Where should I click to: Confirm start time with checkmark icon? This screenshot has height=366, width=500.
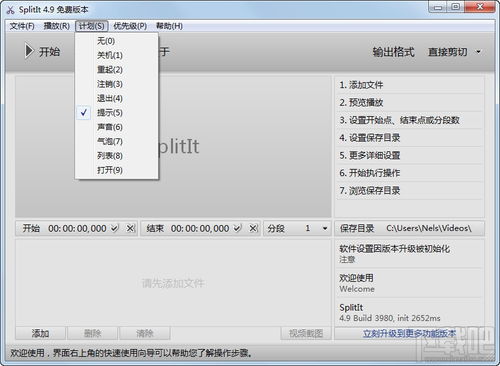pos(115,228)
